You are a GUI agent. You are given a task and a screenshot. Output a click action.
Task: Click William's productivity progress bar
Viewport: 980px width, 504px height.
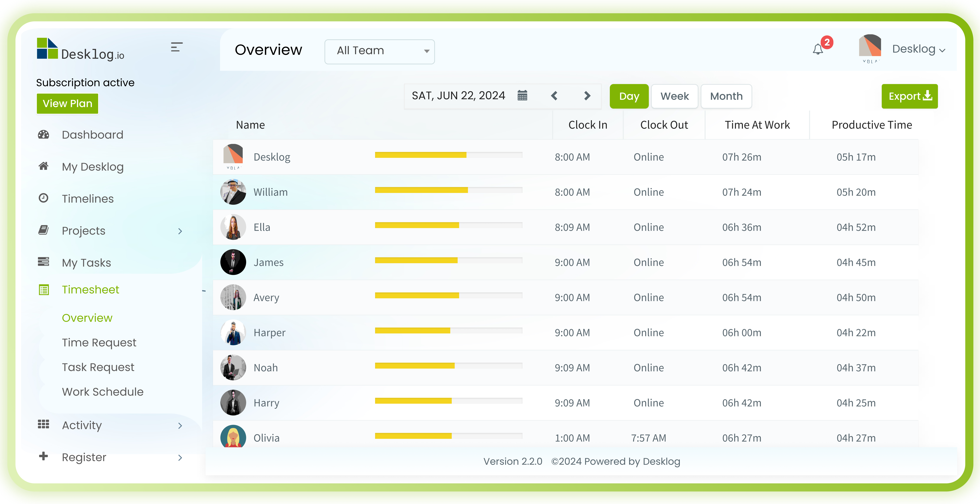449,190
